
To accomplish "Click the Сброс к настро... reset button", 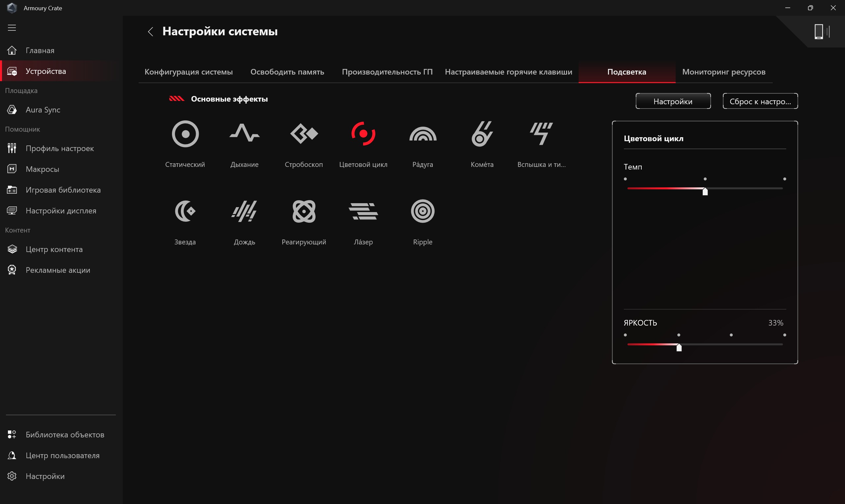I will (760, 101).
